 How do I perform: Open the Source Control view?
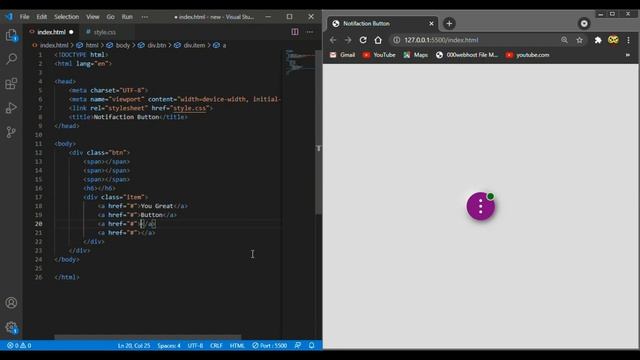[x=11, y=132]
